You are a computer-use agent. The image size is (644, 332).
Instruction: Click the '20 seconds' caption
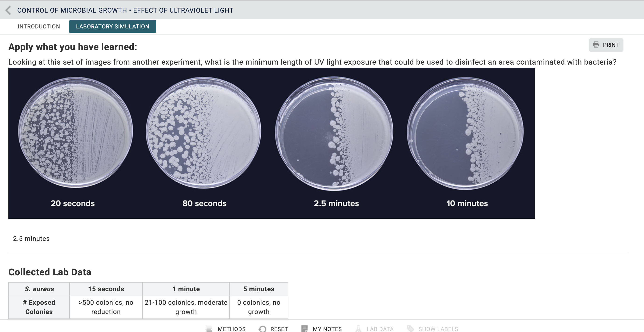[x=73, y=203]
